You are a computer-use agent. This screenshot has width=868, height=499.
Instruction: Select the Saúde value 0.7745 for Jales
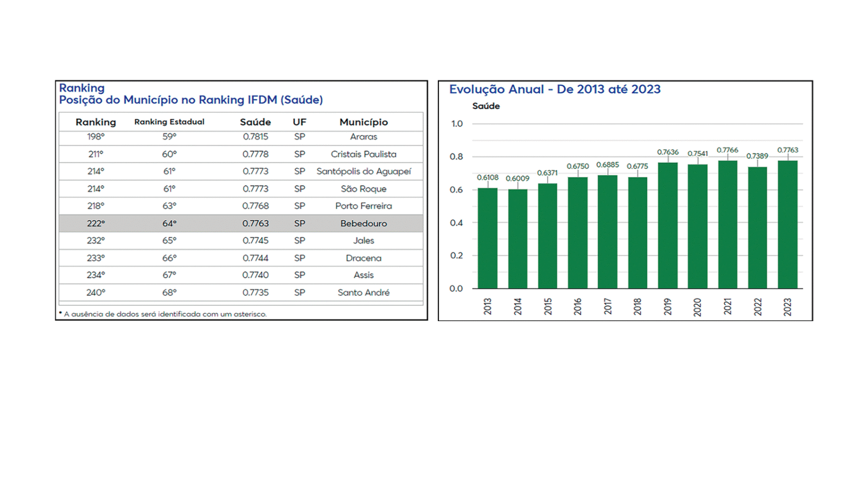point(255,240)
